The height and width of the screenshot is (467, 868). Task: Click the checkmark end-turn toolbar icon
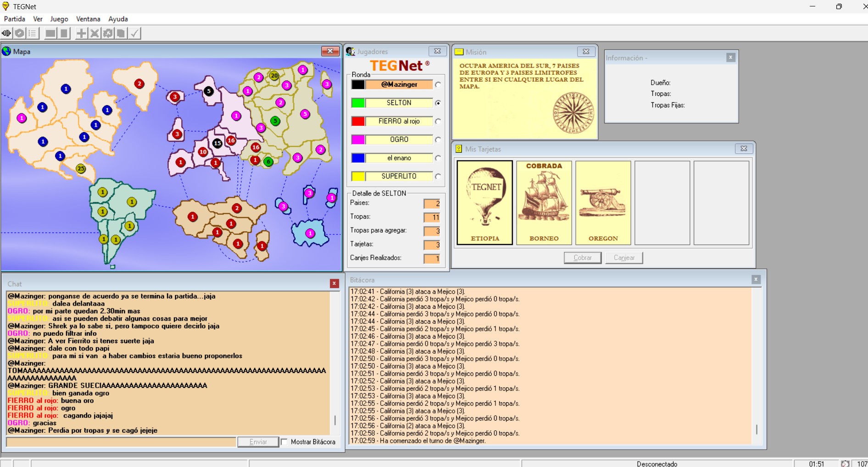coord(134,33)
